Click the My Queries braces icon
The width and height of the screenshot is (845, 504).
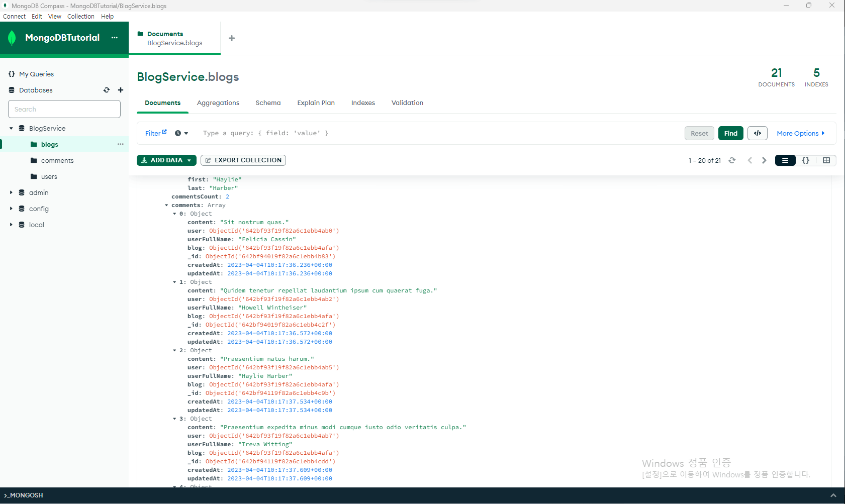pyautogui.click(x=12, y=74)
